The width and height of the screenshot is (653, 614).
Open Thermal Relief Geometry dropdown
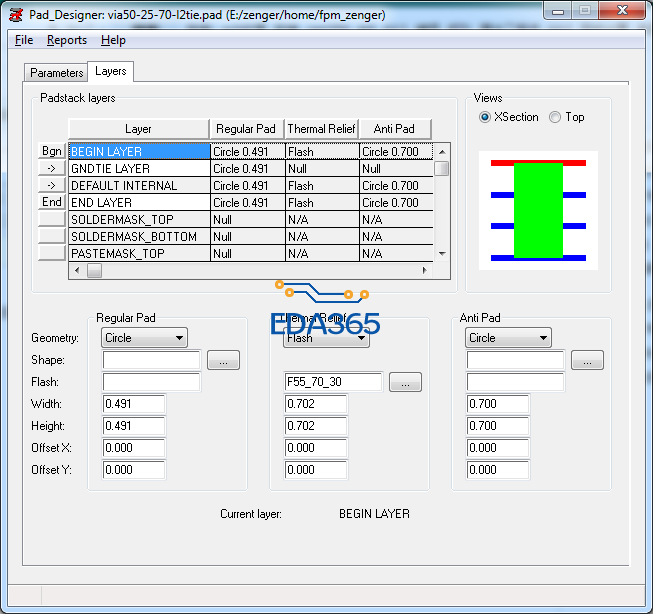click(x=327, y=338)
